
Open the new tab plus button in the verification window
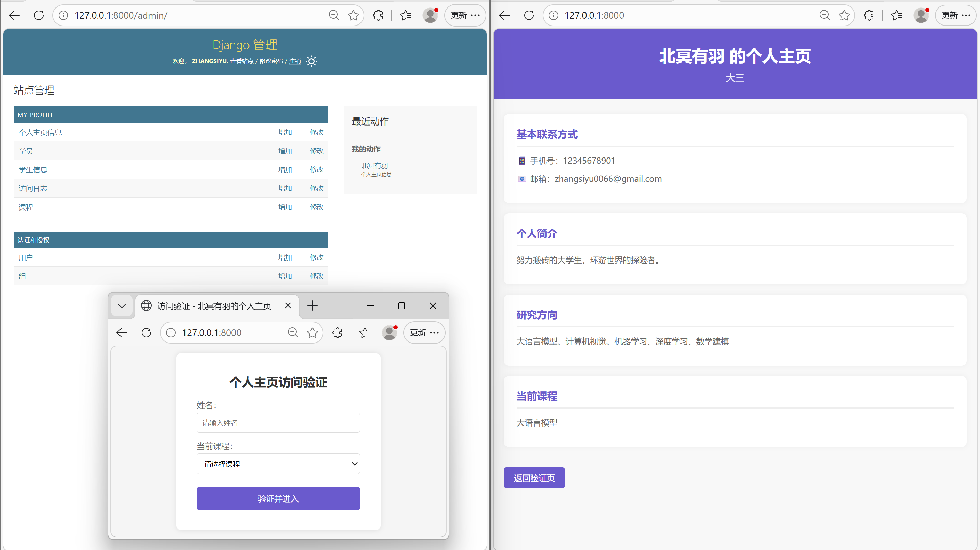point(312,305)
